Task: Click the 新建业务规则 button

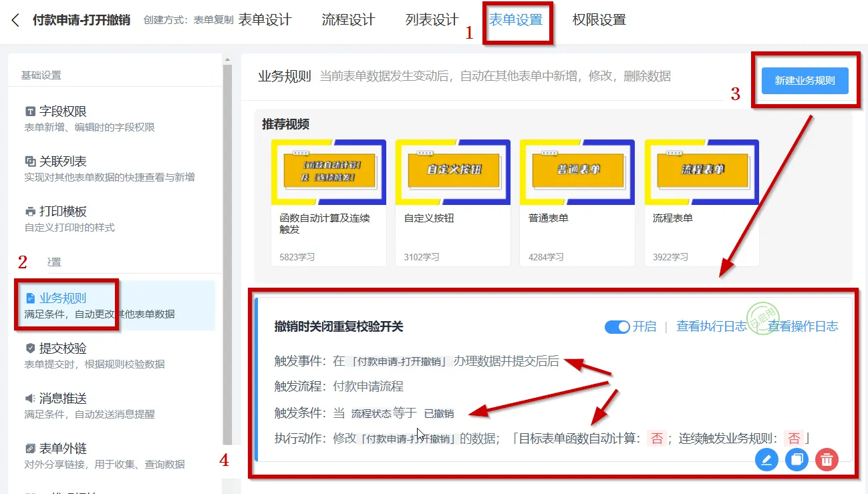Action: (805, 81)
